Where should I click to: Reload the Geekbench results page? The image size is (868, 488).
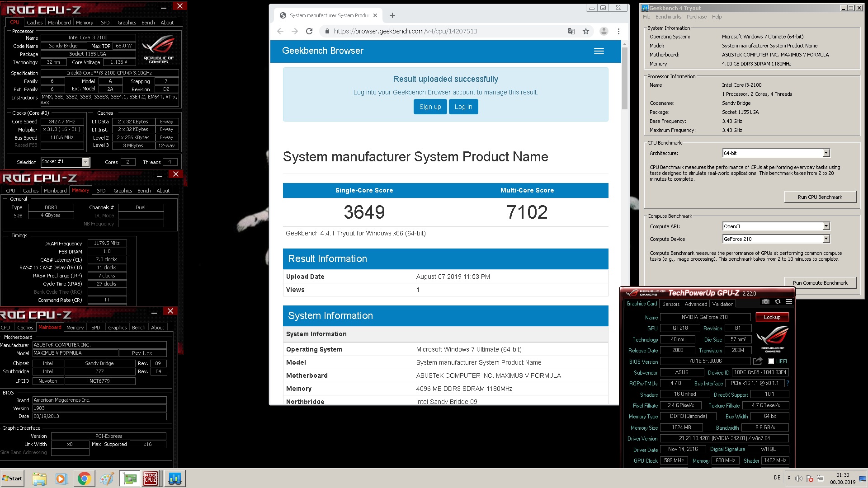[x=309, y=31]
